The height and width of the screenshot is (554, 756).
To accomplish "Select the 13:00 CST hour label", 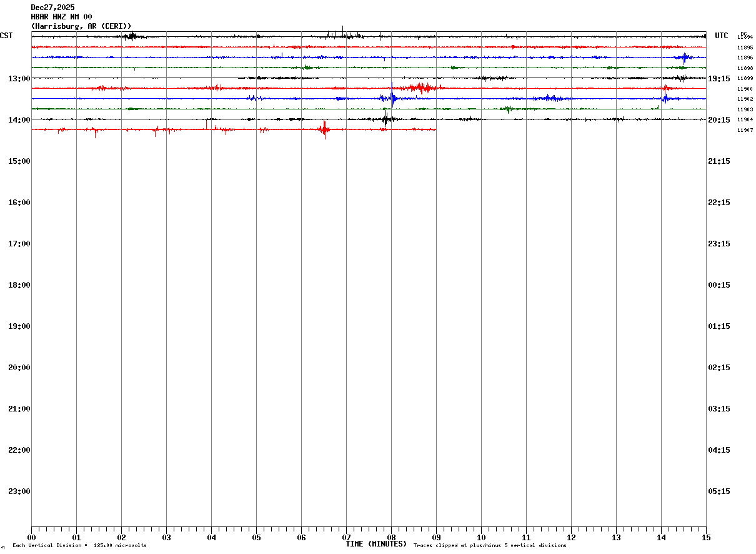I will (19, 79).
